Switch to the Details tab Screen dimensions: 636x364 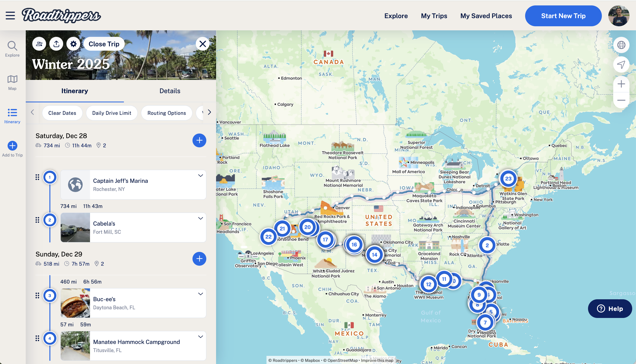(x=170, y=91)
